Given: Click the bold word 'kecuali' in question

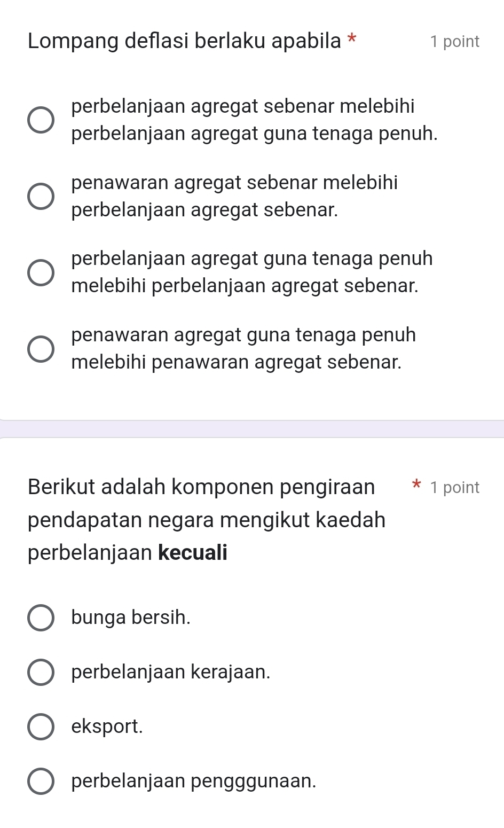Looking at the screenshot, I should point(193,552).
